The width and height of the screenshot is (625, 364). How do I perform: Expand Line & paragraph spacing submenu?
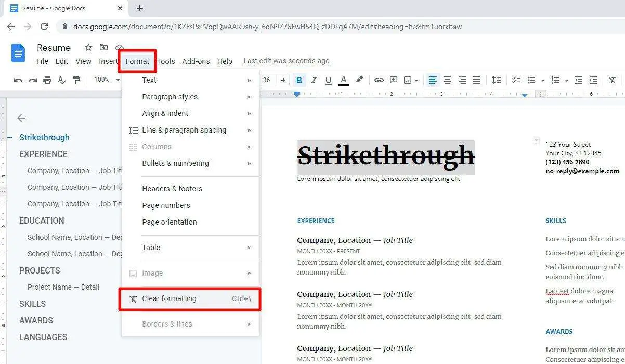coord(190,130)
